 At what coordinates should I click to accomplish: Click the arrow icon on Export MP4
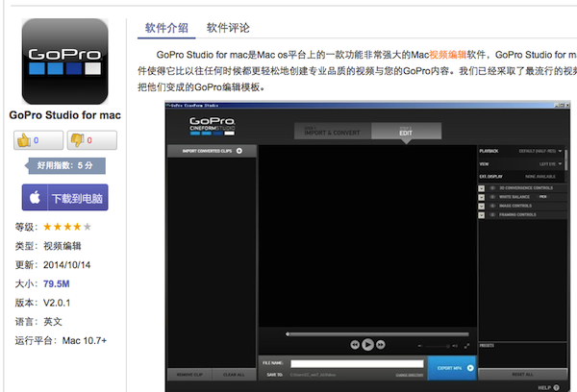[470, 368]
